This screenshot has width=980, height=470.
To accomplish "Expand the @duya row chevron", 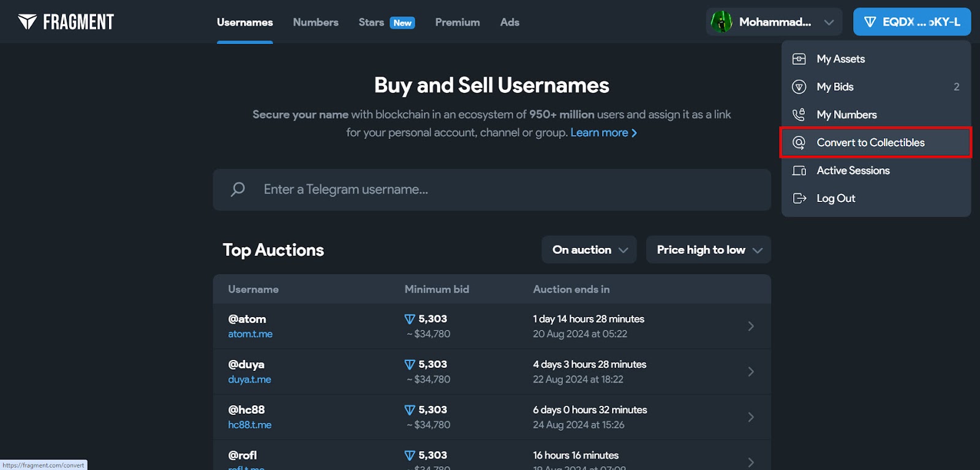I will tap(751, 371).
